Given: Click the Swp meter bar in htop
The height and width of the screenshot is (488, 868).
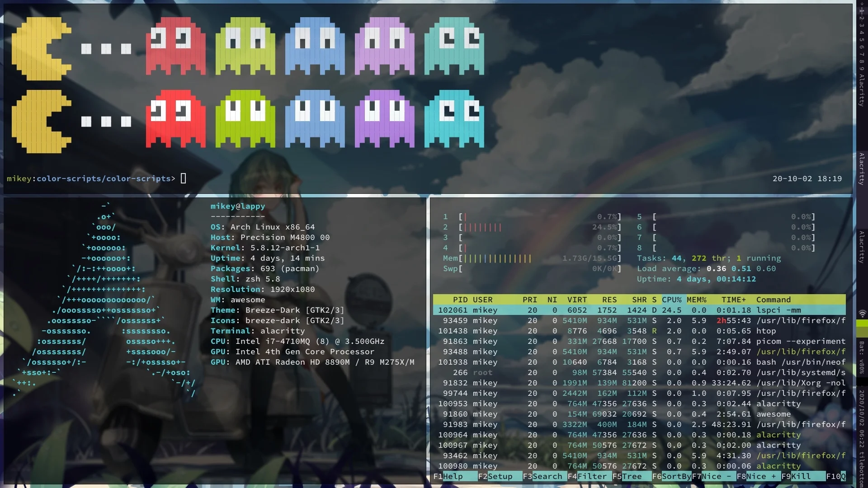Looking at the screenshot, I should [532, 268].
